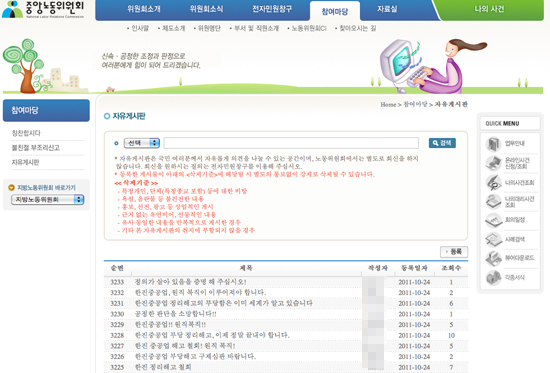Expand the 선택 search category dropdown
This screenshot has height=373, width=550.
142,143
